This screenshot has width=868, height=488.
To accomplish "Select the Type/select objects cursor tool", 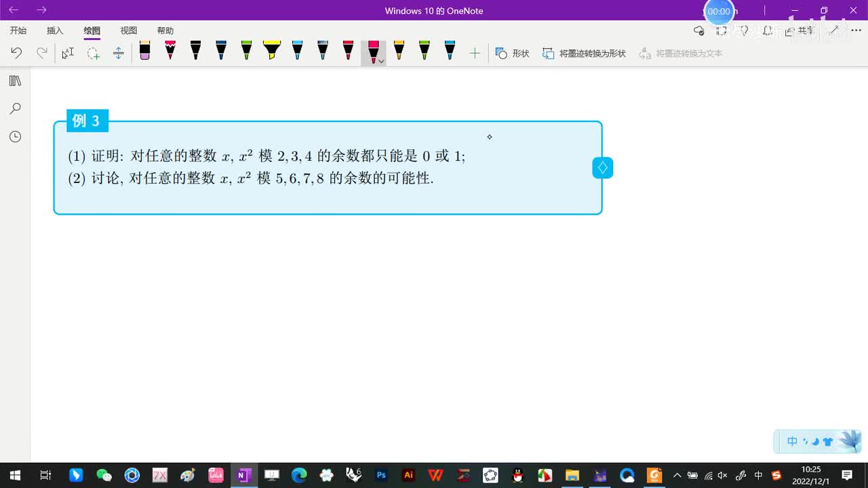I will click(68, 53).
